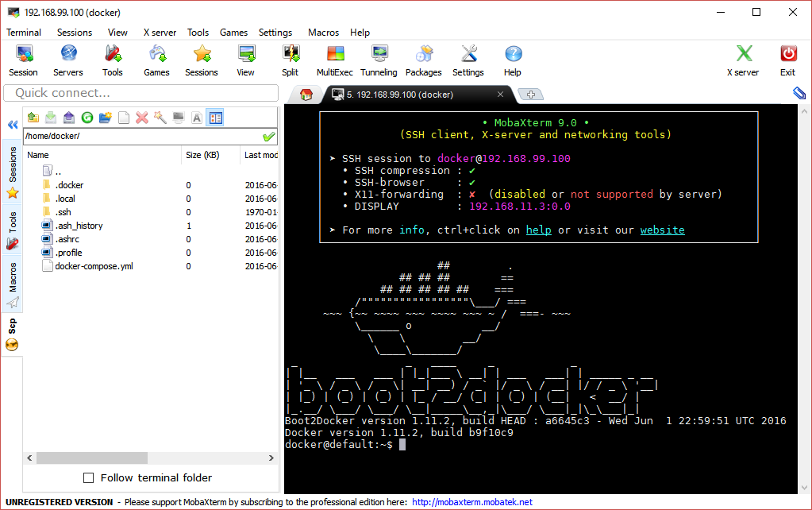The image size is (812, 510).
Task: Select the Tunneling tool
Action: click(379, 56)
